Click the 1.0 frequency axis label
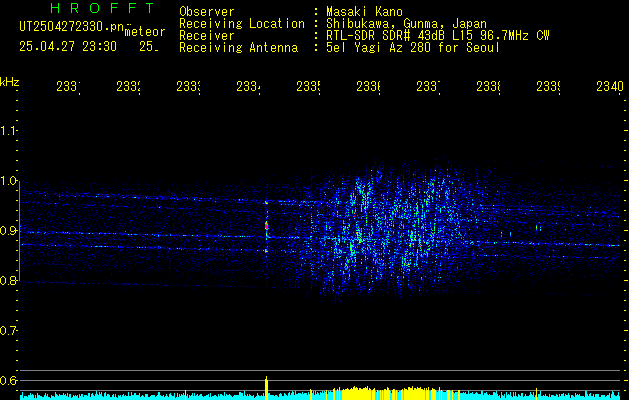 (x=8, y=181)
